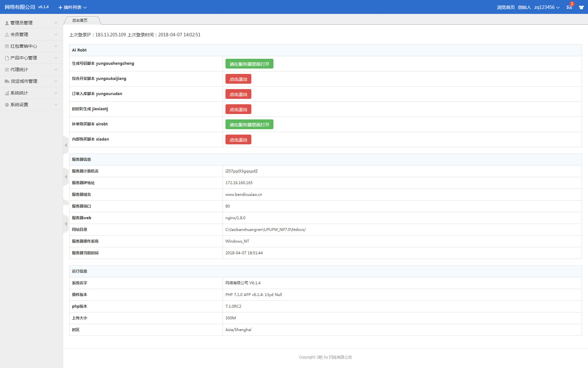
Task: Expand the 会员管理 sidebar chevron
Action: [x=56, y=34]
